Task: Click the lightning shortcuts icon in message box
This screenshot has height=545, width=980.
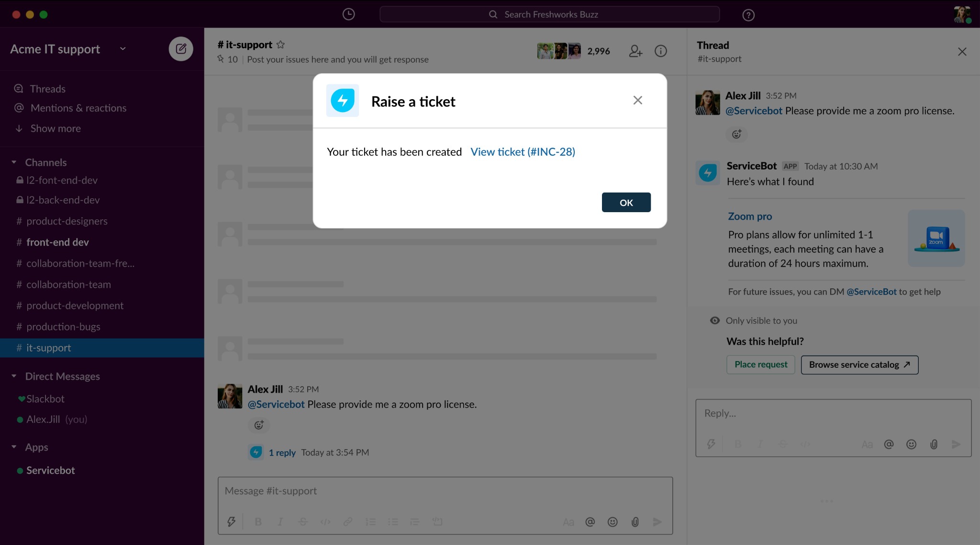Action: click(x=231, y=522)
